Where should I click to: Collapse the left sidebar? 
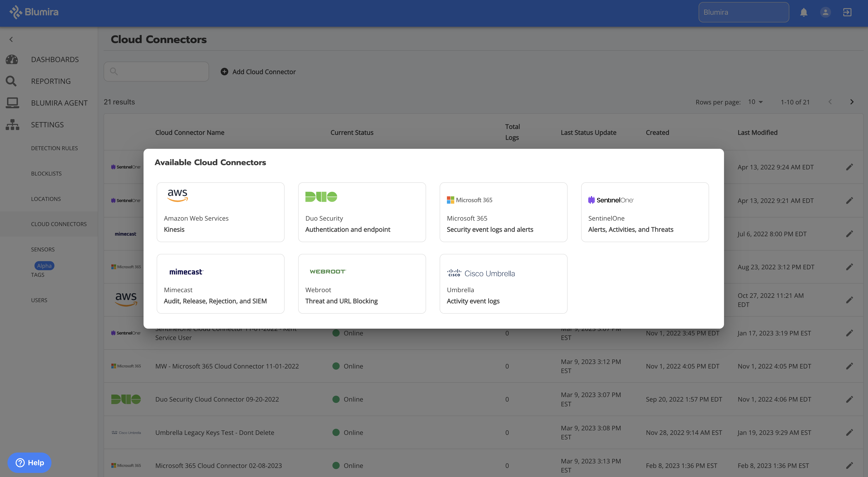(x=11, y=39)
